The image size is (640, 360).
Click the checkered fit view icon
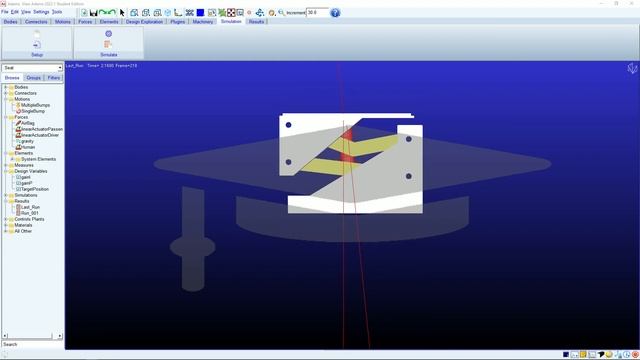tap(231, 13)
